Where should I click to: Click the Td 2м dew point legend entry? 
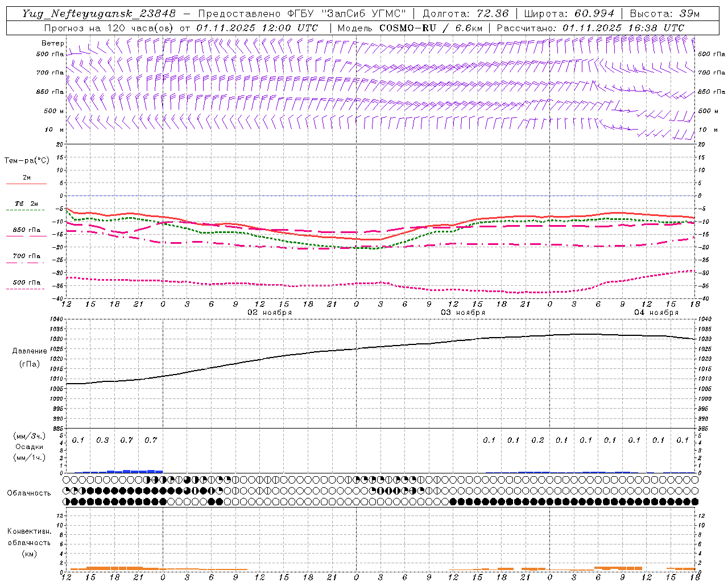pos(27,203)
